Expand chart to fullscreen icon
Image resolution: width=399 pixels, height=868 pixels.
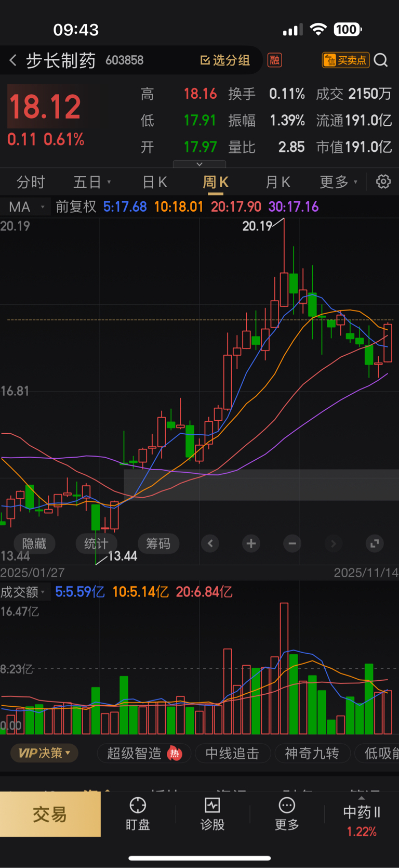[374, 543]
